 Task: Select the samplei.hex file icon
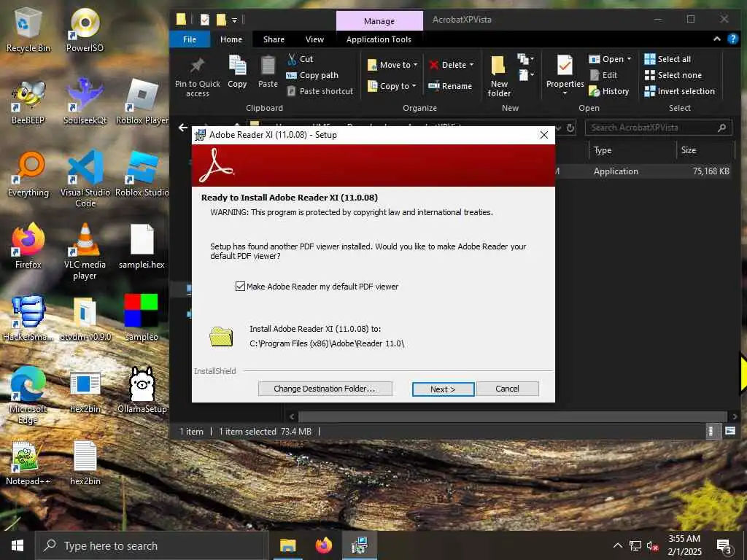[x=142, y=246]
